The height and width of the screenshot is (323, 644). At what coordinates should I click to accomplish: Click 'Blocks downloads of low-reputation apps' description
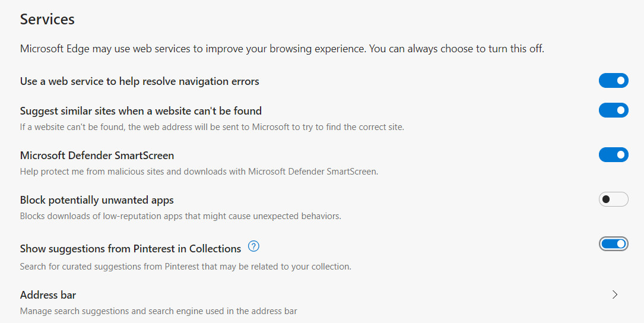(x=180, y=216)
